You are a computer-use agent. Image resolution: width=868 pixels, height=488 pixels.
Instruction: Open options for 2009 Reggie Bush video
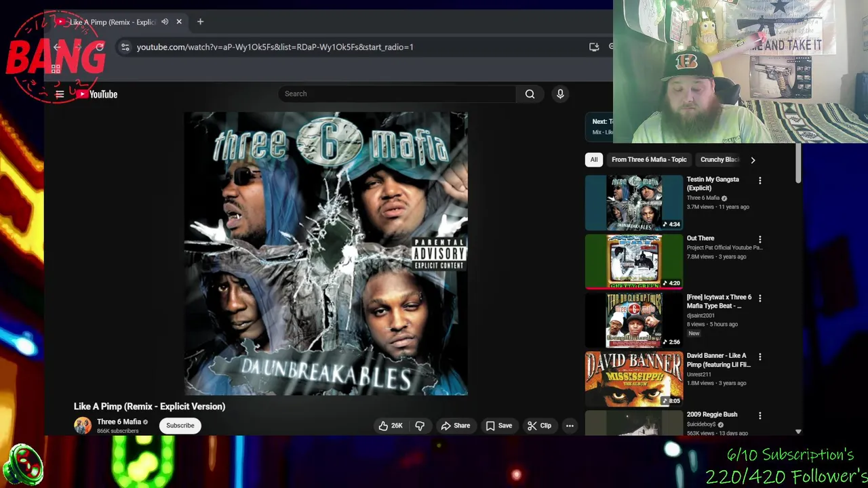[760, 416]
